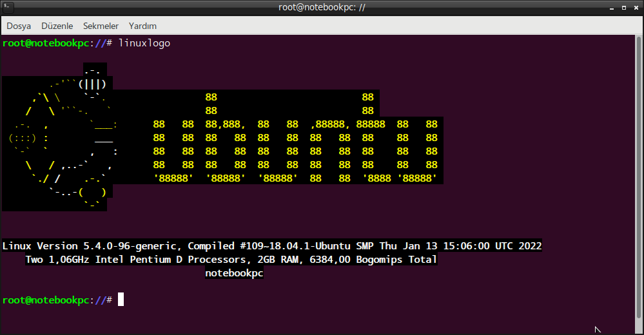Click the 'linuxlogo' command text
The width and height of the screenshot is (644, 335).
point(144,43)
